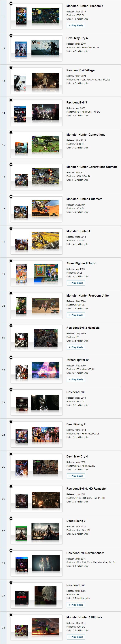Expand the Devil May Cry 5 image panel
121x644 pixels.
point(11,36)
